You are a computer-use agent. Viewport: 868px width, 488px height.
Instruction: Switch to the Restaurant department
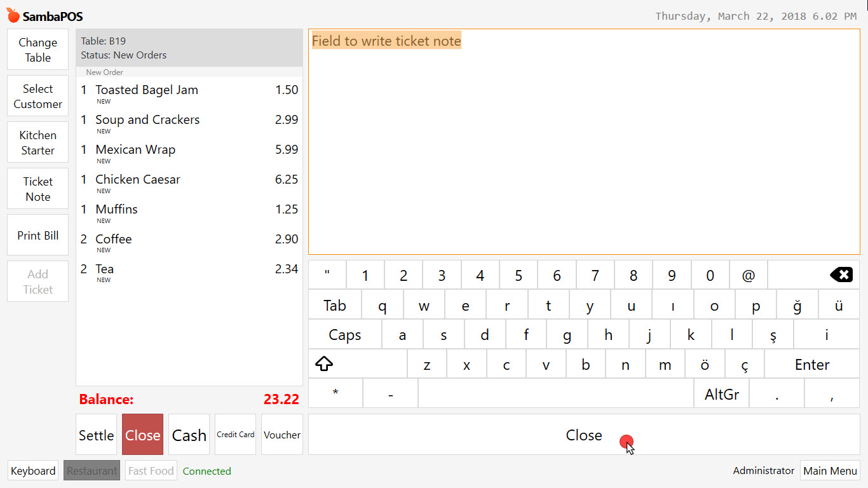pos(92,470)
